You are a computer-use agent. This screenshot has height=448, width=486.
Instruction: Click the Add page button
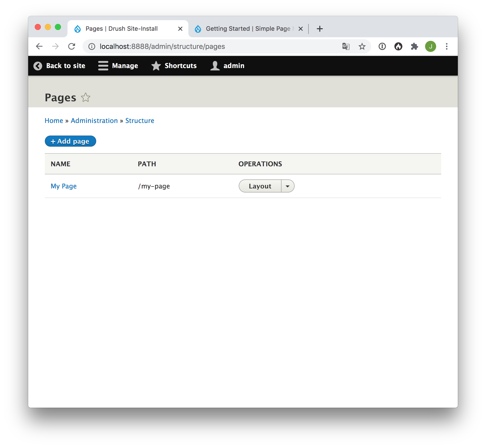click(70, 141)
